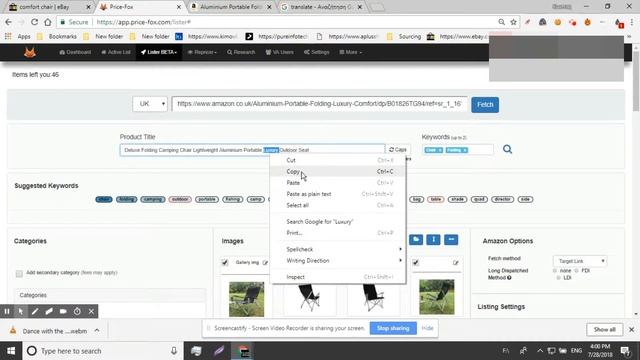The image size is (640, 360).
Task: Edit the Gallery img with pencil icon
Action: coord(265,262)
